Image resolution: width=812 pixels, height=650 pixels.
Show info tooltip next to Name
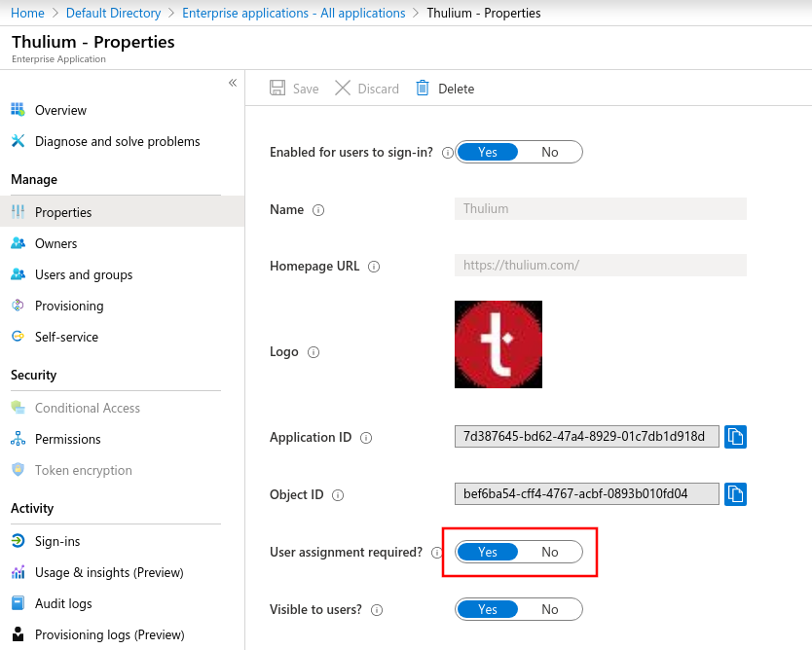(x=318, y=210)
